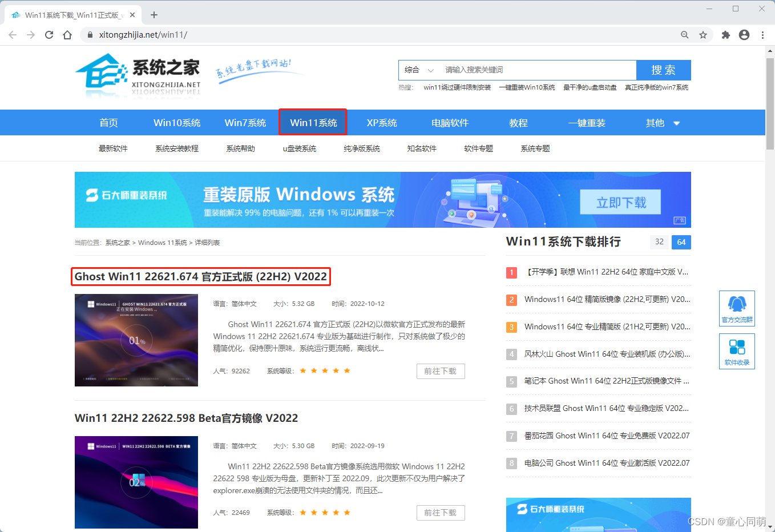Screen dimensions: 775x532
Task: Click the browser home icon
Action: [x=67, y=35]
